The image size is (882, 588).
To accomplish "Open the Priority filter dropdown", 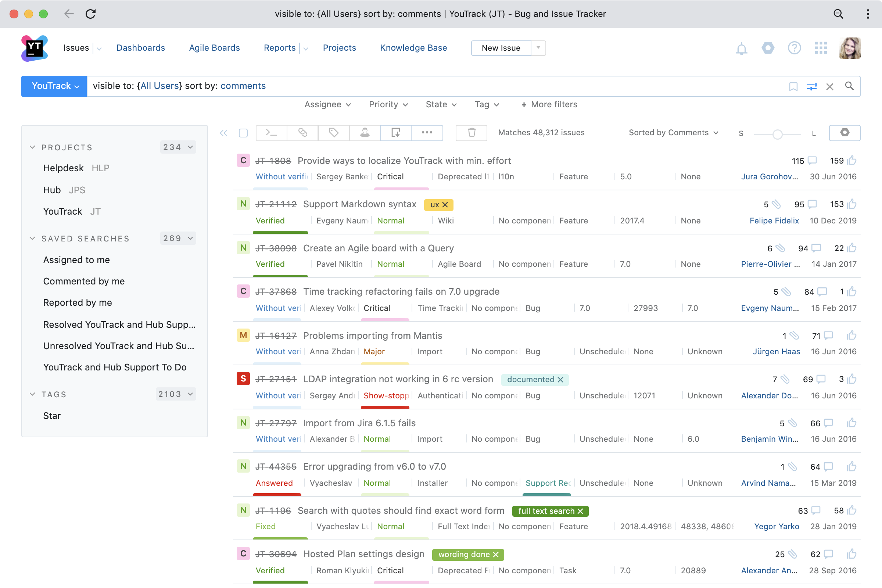I will [388, 105].
